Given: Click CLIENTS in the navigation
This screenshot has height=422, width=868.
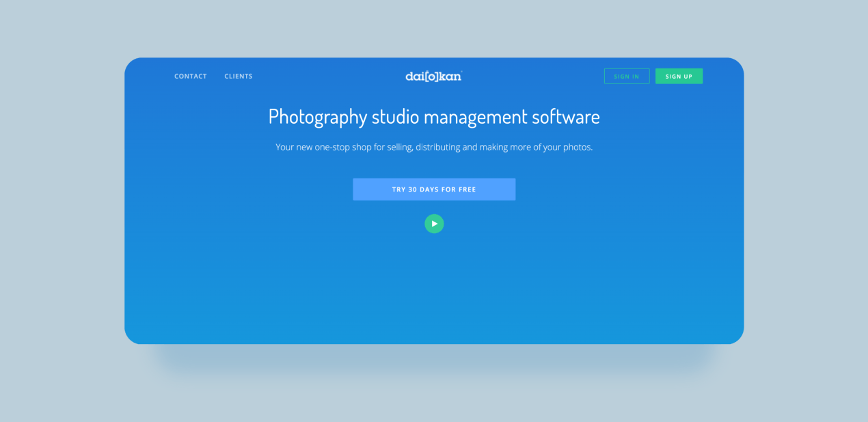Looking at the screenshot, I should tap(238, 76).
